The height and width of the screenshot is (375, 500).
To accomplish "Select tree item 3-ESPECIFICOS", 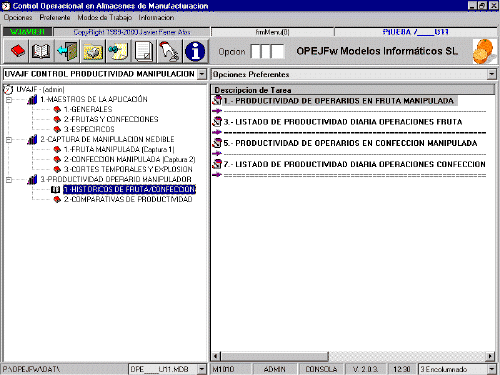I will [89, 129].
